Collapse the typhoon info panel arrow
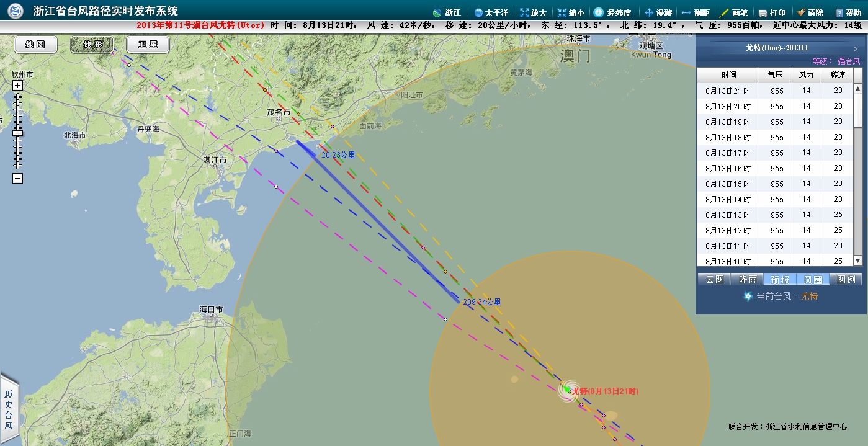The height and width of the screenshot is (446, 868). point(855,48)
